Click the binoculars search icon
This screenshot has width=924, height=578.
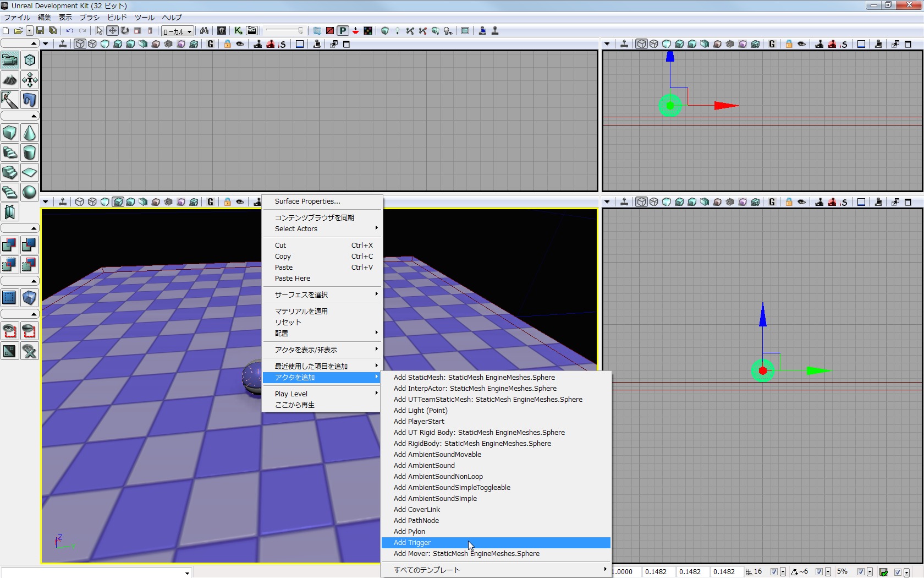(x=204, y=31)
